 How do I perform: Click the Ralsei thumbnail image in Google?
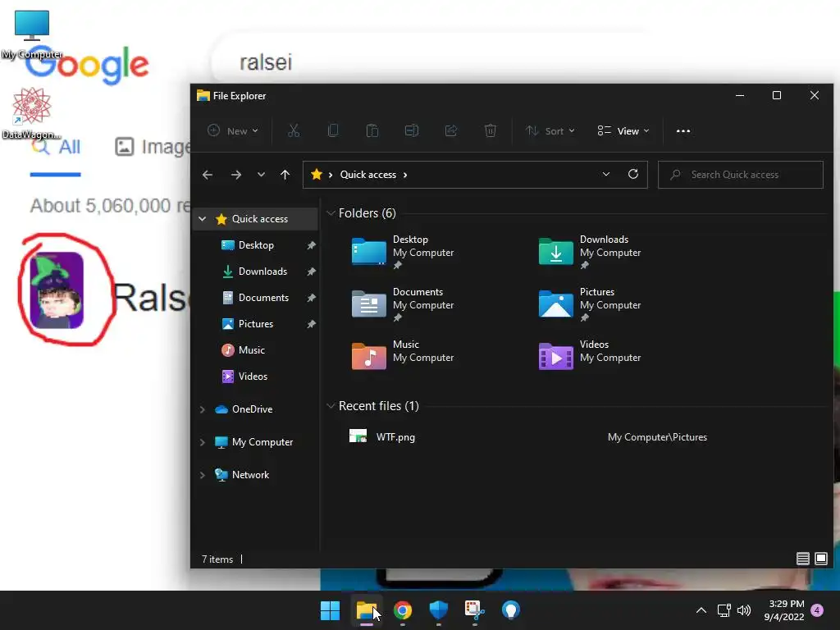pyautogui.click(x=57, y=290)
